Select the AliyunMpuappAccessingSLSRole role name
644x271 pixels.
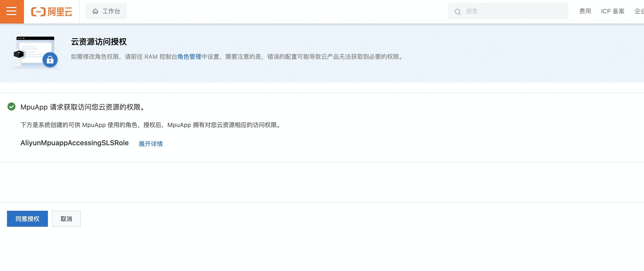[x=74, y=143]
